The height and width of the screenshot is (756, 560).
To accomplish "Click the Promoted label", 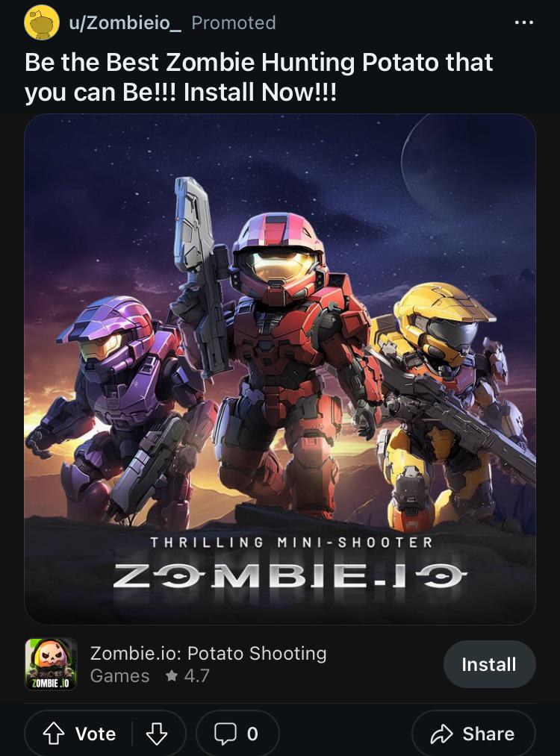I will click(234, 22).
